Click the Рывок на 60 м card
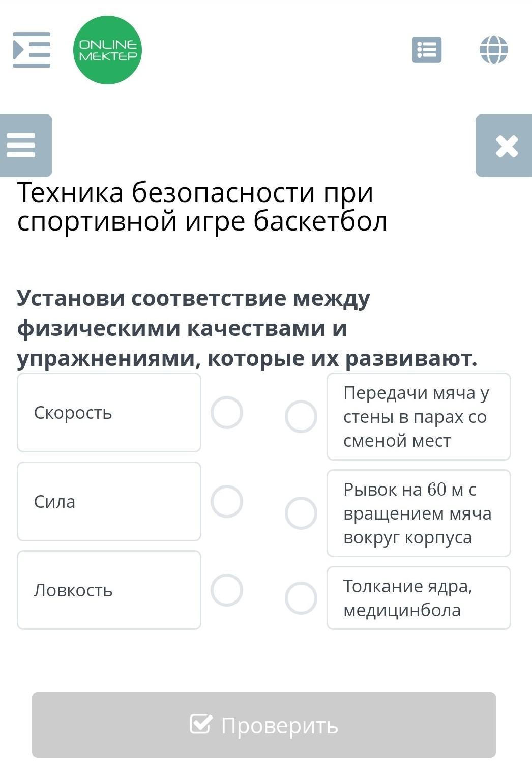This screenshot has width=532, height=773. 418,513
